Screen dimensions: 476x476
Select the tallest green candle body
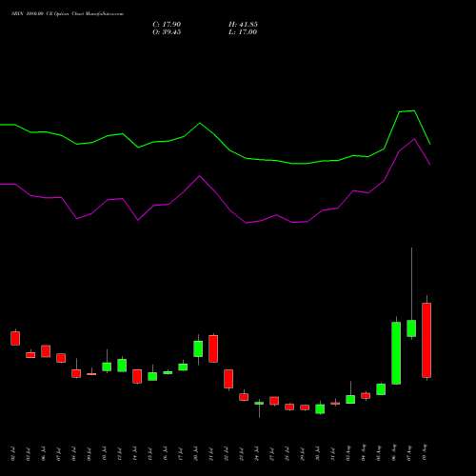tap(396, 353)
